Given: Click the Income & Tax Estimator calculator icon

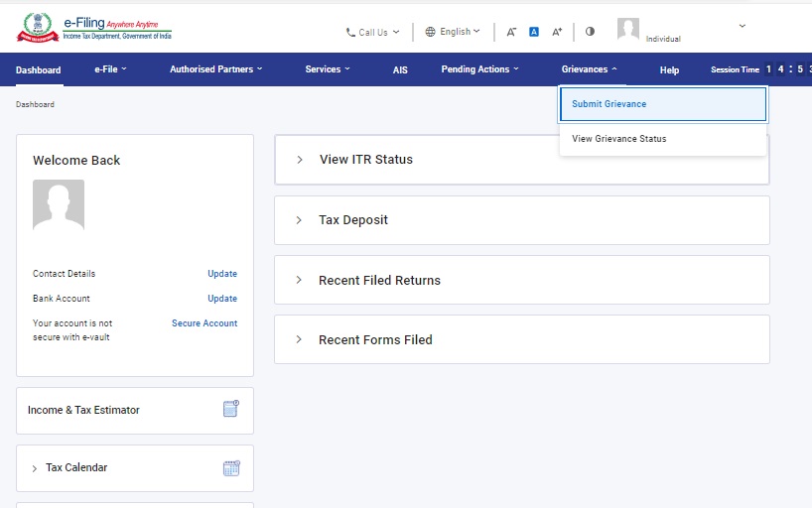Looking at the screenshot, I should [231, 409].
